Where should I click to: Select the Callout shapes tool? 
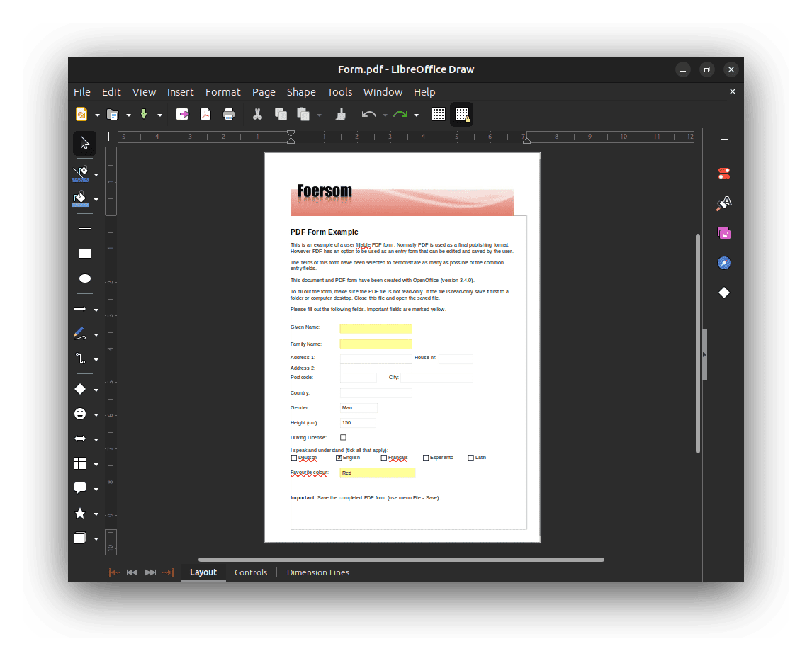point(80,487)
